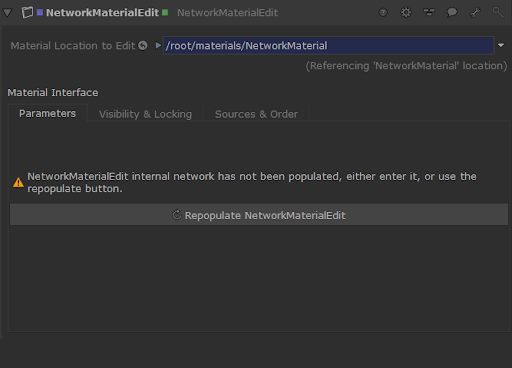Screen dimensions: 512x368
Task: Open the Sources & Order tab
Action: [256, 114]
